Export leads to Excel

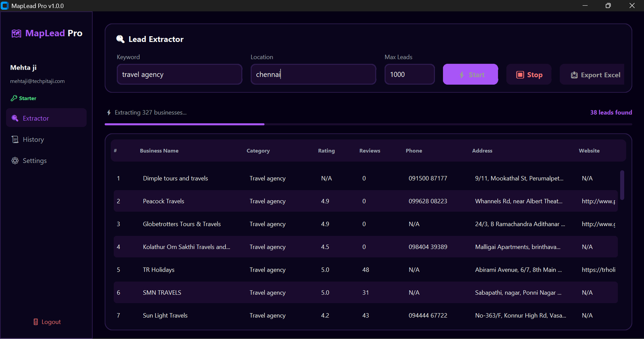(592, 74)
